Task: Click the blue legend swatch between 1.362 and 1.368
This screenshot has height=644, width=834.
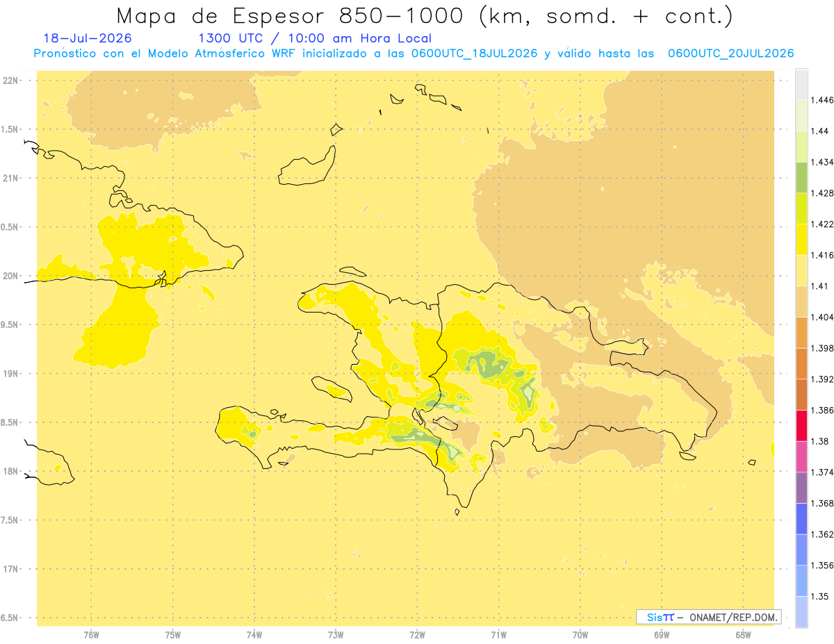Action: click(x=801, y=519)
